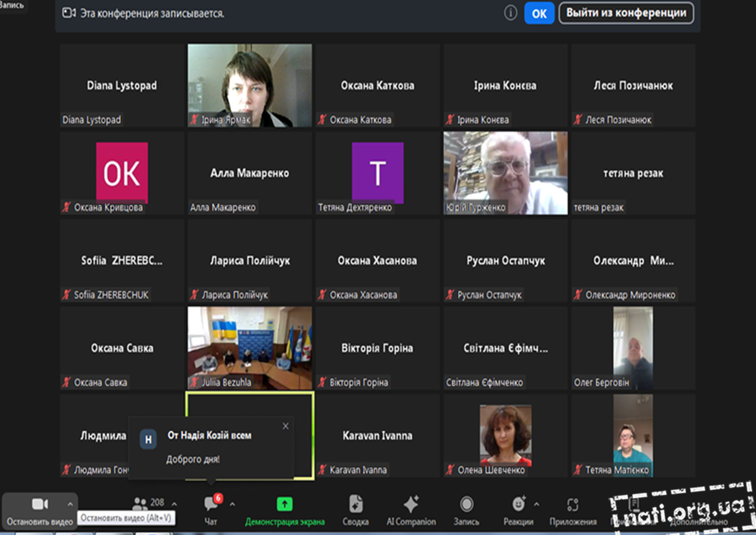Open the participants list showing 208
Screen dimensions: 756x535
(149, 503)
